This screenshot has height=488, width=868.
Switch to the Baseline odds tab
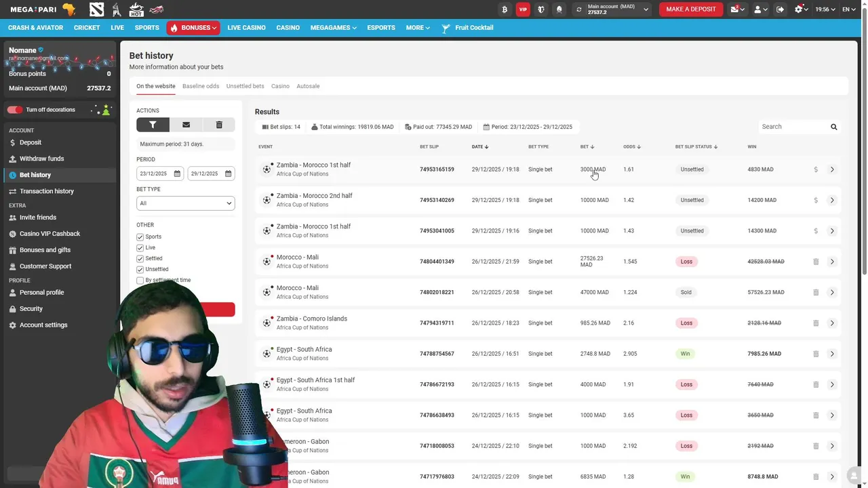[x=201, y=86]
